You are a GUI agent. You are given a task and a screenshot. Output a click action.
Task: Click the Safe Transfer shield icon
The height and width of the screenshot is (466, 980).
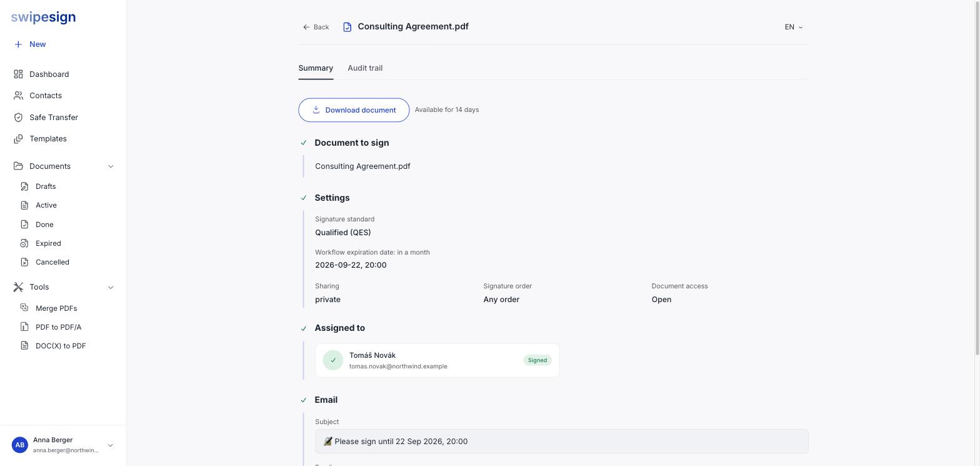(x=18, y=118)
